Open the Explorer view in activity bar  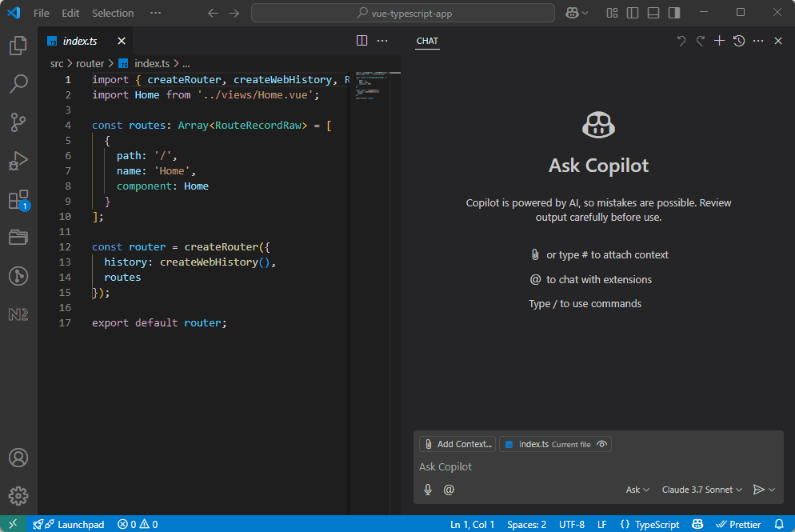coord(18,46)
